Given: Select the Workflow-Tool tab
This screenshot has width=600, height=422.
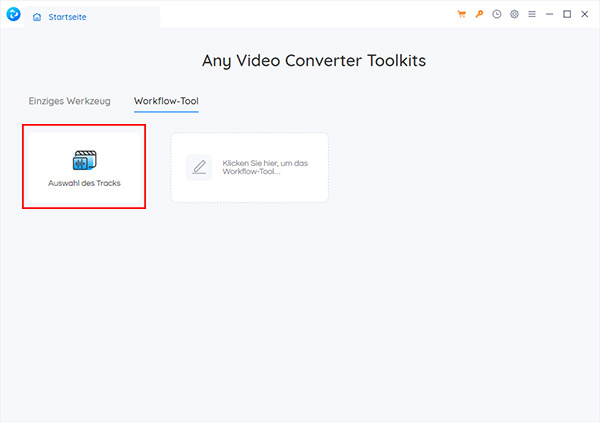Looking at the screenshot, I should click(x=166, y=101).
